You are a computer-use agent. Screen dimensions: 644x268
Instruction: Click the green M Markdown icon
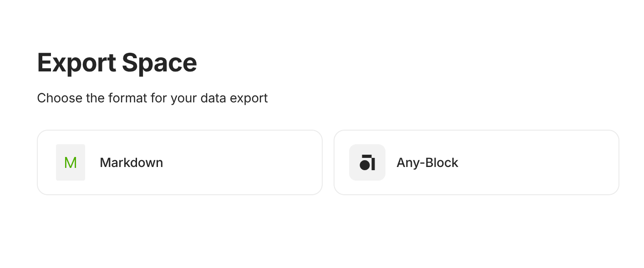[71, 162]
